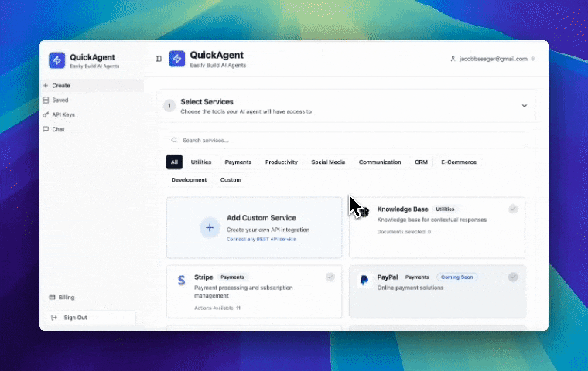This screenshot has height=371, width=588.
Task: Toggle the PayPal selection checkmark
Action: [513, 277]
